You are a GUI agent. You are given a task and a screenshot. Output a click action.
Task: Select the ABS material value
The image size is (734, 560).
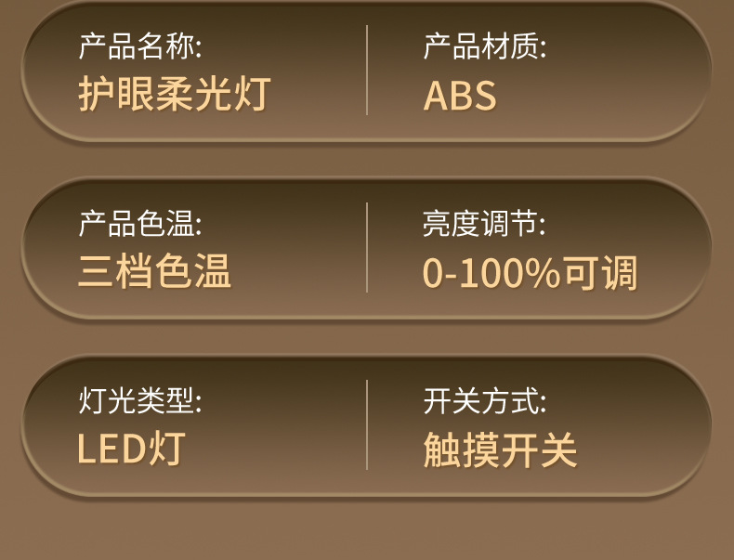tap(460, 96)
